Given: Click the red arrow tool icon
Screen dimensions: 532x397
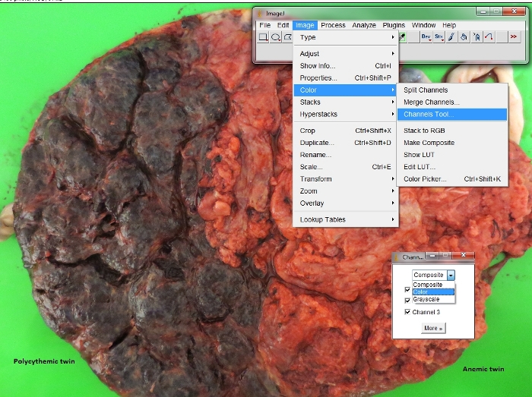Looking at the screenshot, I should (489, 37).
